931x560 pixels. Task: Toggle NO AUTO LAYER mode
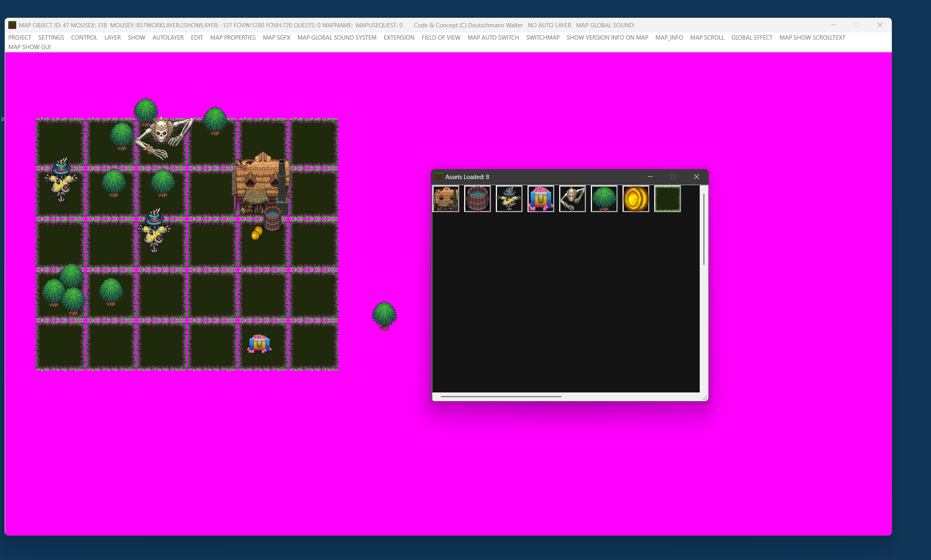click(549, 25)
